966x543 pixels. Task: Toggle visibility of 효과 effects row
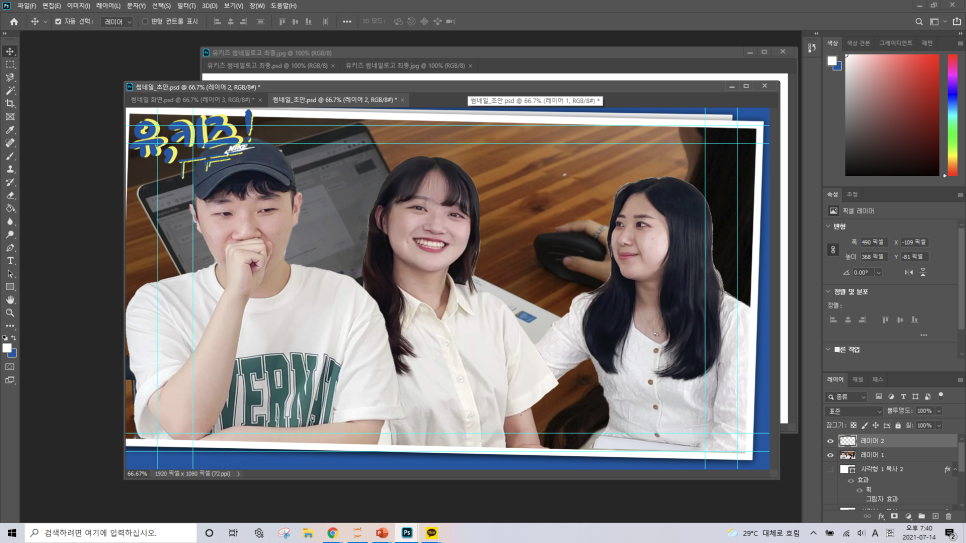click(851, 480)
